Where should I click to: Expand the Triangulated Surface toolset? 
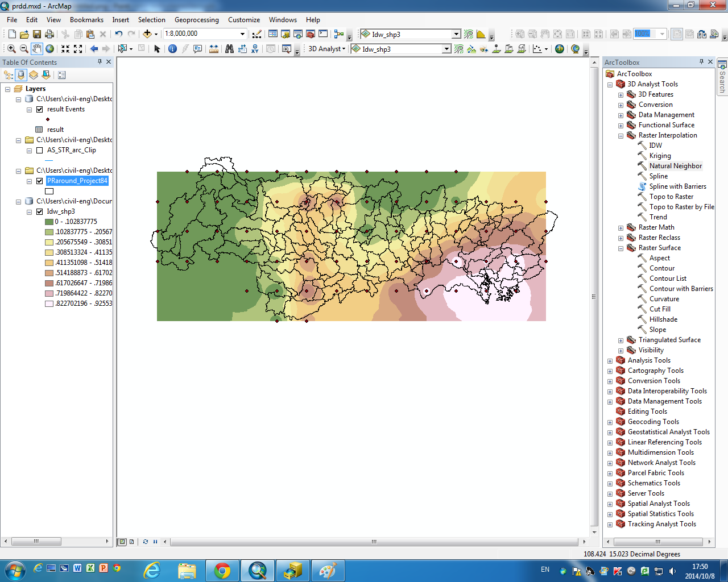point(621,340)
